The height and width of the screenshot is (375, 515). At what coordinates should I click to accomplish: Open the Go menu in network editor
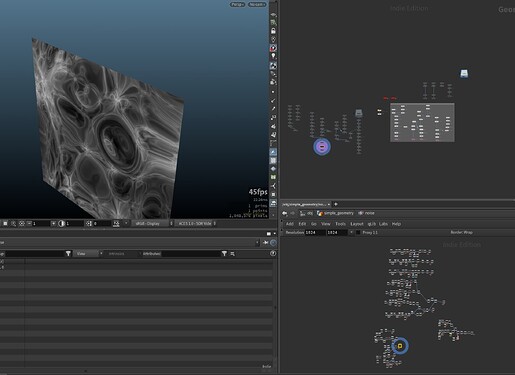(x=313, y=224)
